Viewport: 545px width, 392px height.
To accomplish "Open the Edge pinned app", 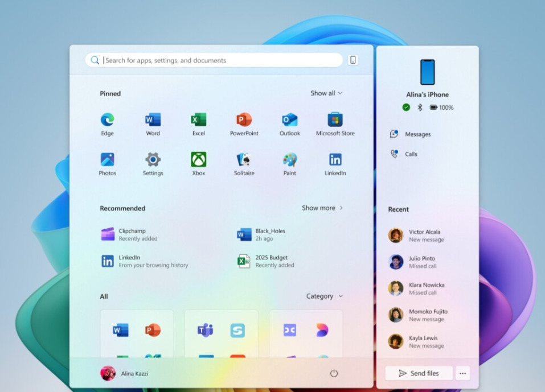I will pyautogui.click(x=108, y=124).
